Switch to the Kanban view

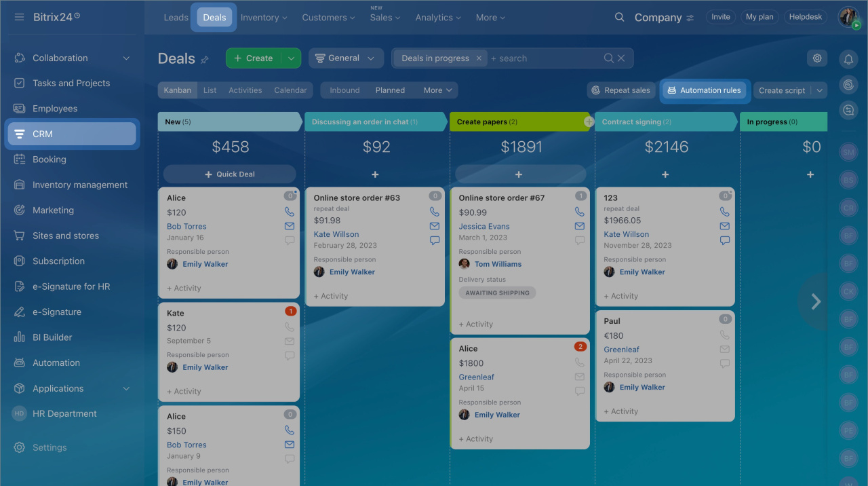point(178,90)
